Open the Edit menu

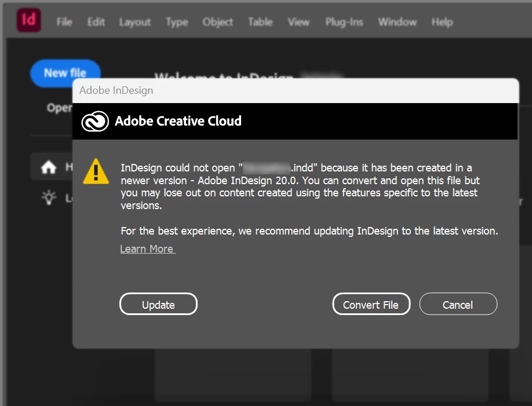(96, 22)
